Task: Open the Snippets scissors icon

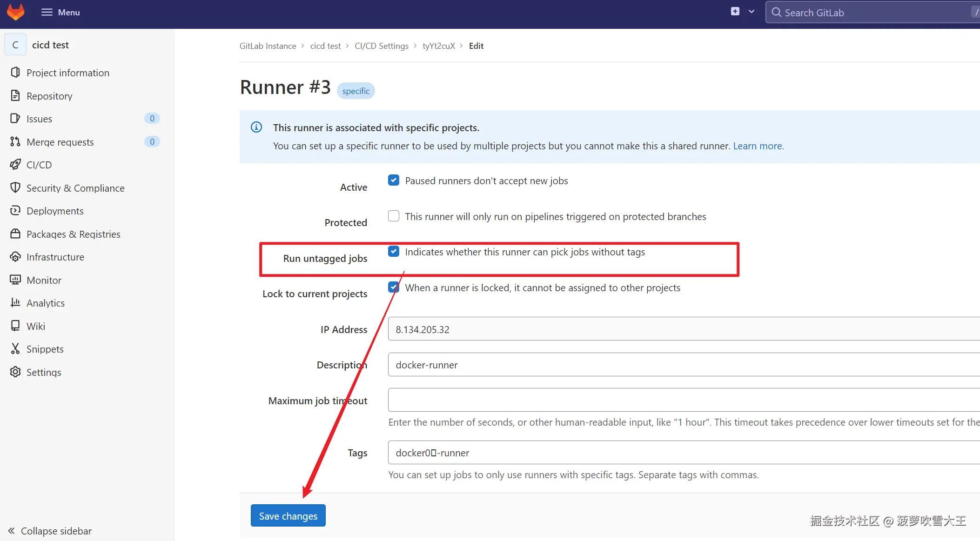Action: click(x=15, y=349)
